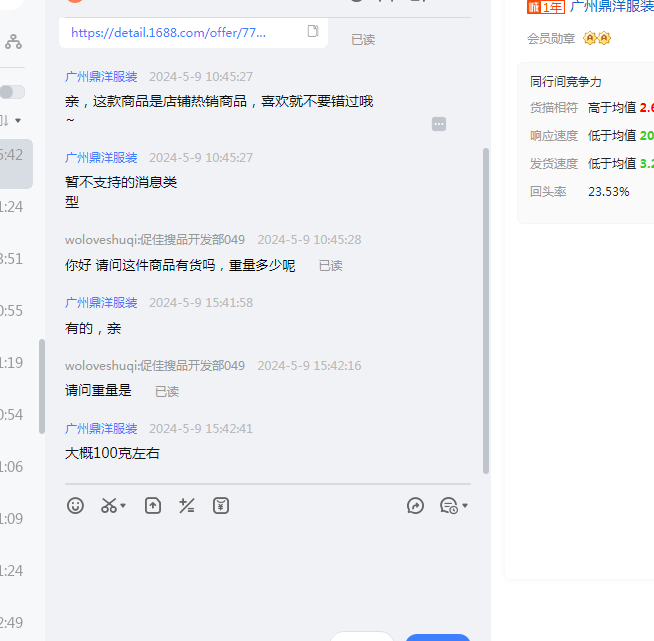Click the copy icon beside product URL
This screenshot has width=654, height=641.
[x=313, y=32]
